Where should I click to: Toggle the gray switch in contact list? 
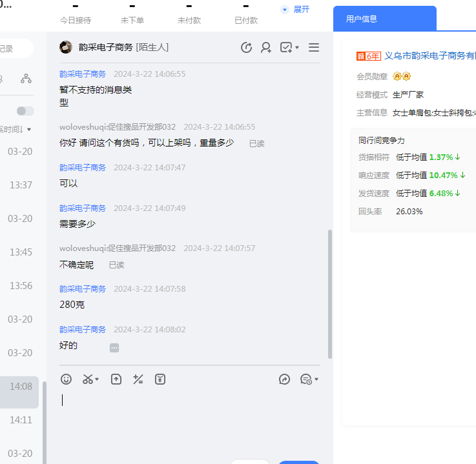[25, 111]
